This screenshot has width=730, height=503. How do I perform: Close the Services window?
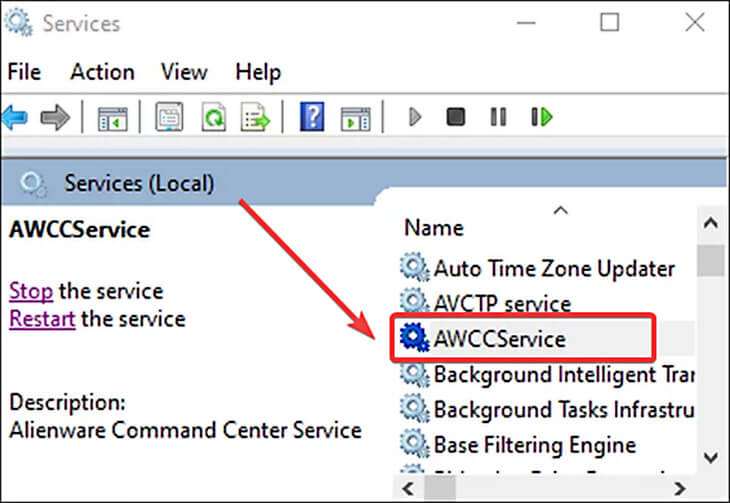click(x=695, y=22)
